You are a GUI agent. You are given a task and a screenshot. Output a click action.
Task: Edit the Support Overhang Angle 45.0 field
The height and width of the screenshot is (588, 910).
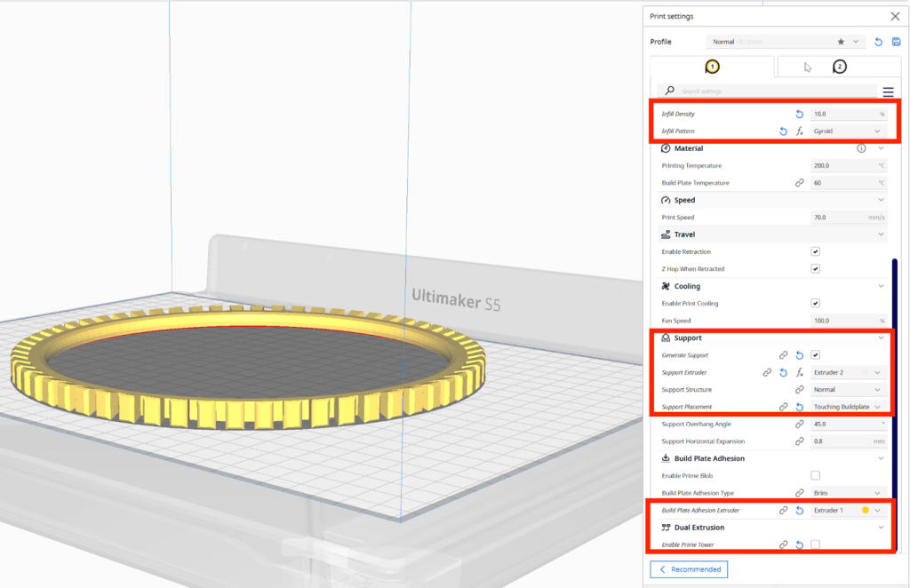point(849,425)
